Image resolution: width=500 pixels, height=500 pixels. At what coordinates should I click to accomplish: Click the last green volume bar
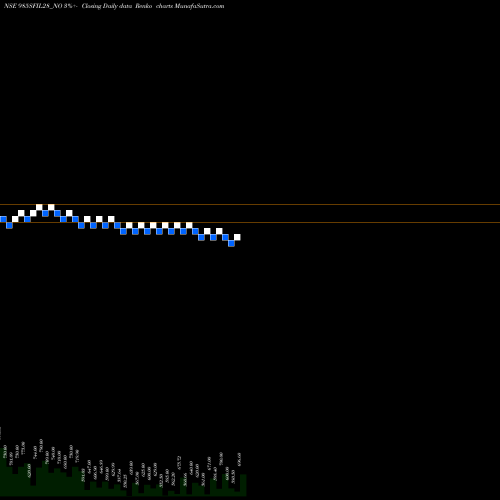[243, 485]
